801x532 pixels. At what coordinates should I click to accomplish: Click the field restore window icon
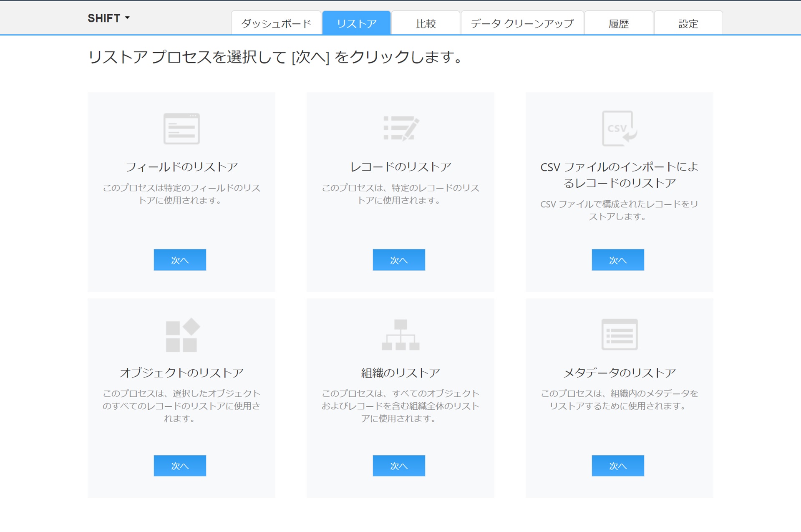(x=181, y=129)
